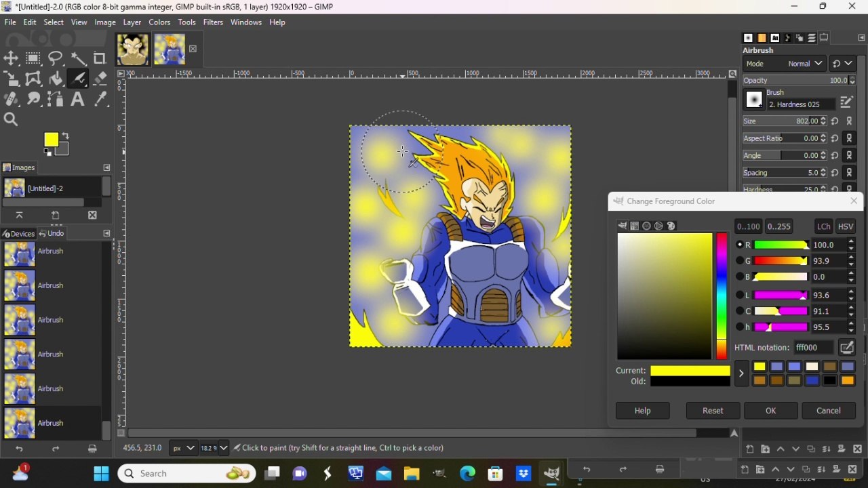Open File Explorer from the taskbar
This screenshot has height=488, width=868.
point(412,474)
